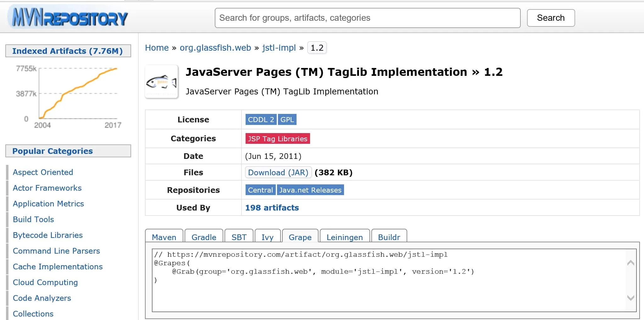Click the snippet scrollbar up arrow

(x=630, y=263)
